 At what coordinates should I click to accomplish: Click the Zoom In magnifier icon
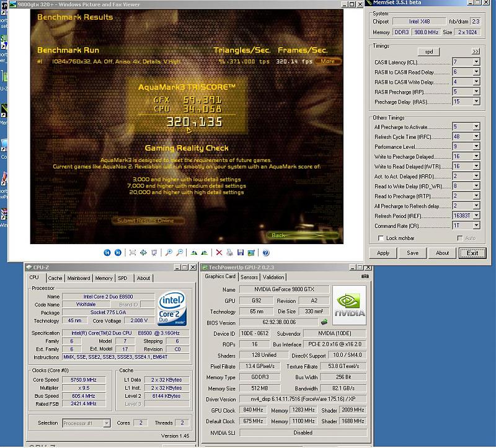pos(169,252)
